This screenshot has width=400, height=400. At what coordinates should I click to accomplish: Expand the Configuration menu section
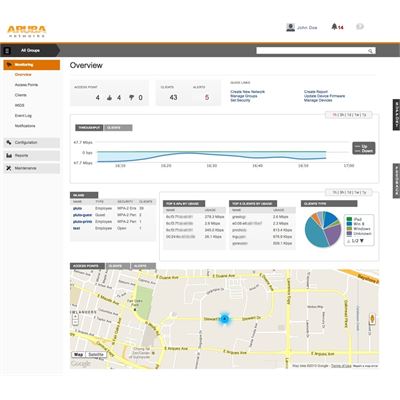(32, 142)
